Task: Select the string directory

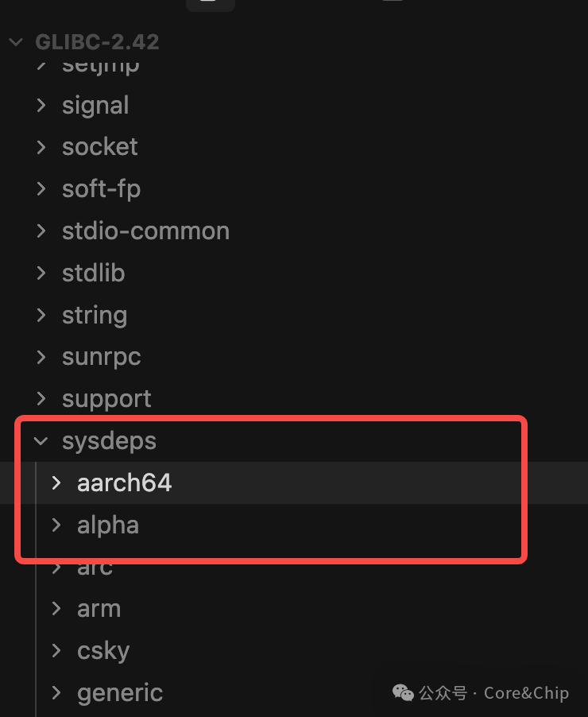Action: (95, 315)
